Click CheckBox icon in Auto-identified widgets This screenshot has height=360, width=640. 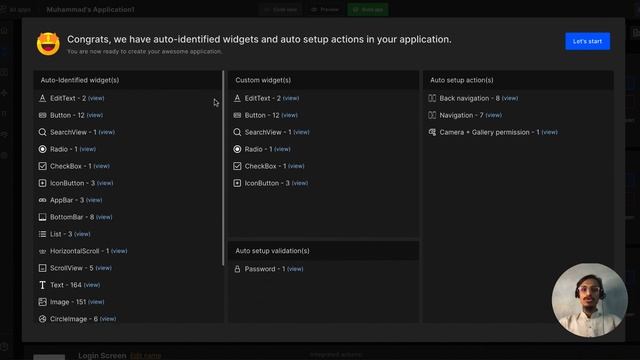point(42,166)
